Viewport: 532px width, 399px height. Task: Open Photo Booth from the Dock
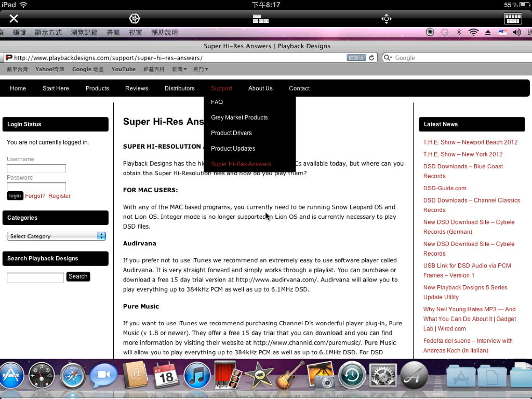[228, 375]
